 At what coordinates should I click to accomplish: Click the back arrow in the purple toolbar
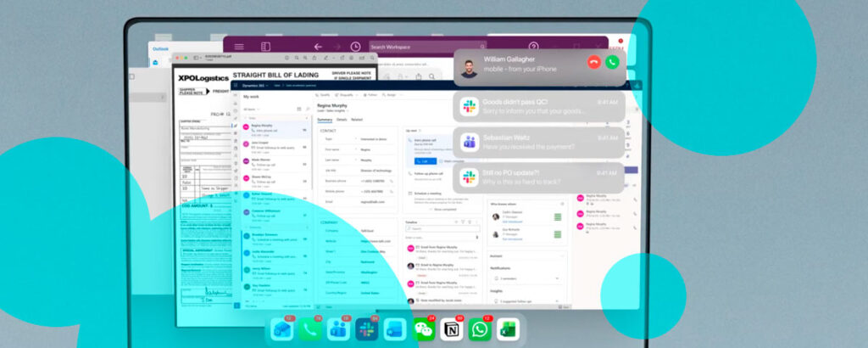tap(318, 47)
